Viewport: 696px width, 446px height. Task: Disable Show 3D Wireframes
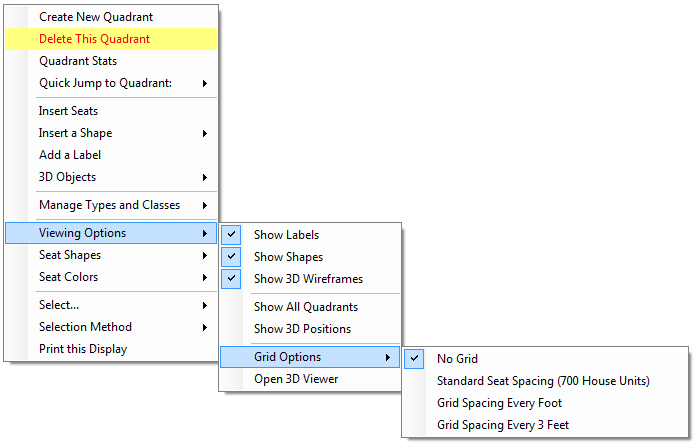[308, 279]
